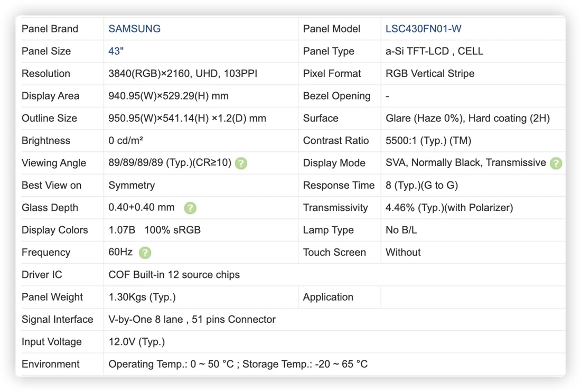Click the Viewing Angle help icon
This screenshot has width=581, height=392.
tap(241, 163)
